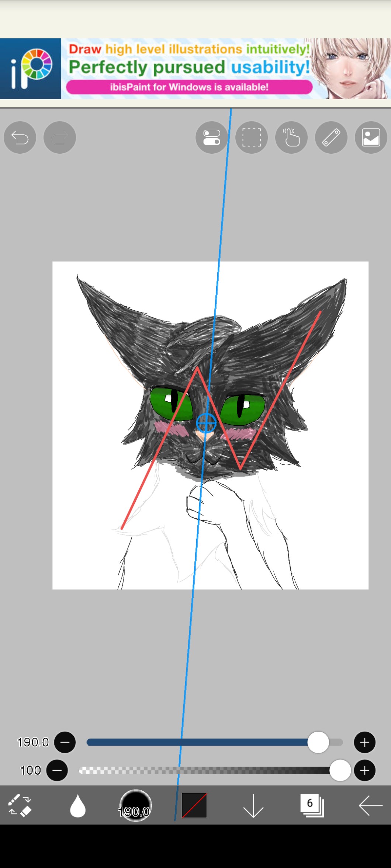
Task: Open the selection area tool
Action: point(252,137)
